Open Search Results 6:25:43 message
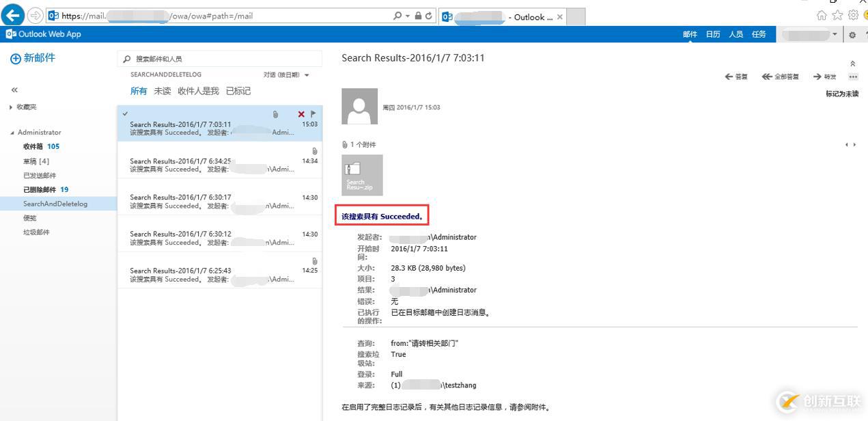The image size is (868, 421). tap(219, 271)
